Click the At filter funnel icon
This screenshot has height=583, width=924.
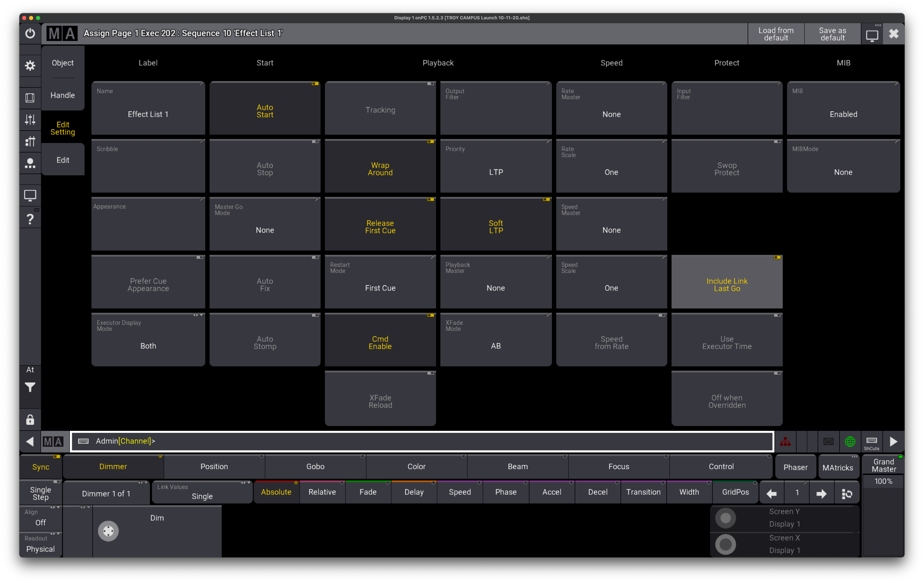tap(30, 387)
